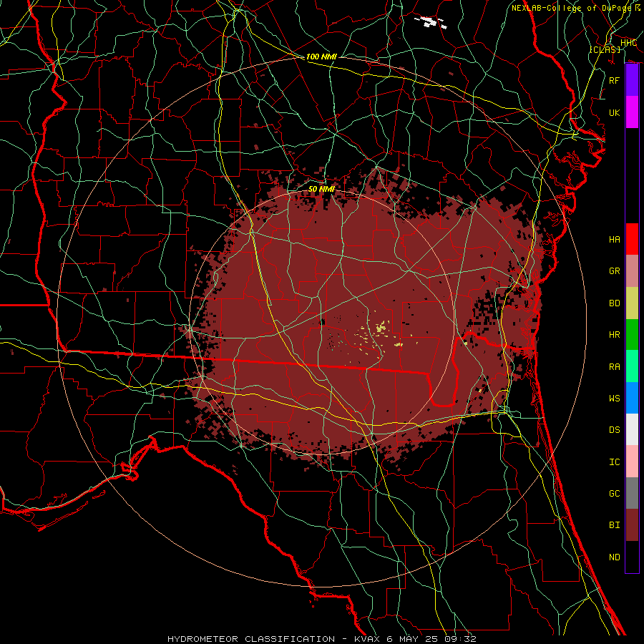
Task: Click the [CLAS] units label
Action: coord(605,49)
